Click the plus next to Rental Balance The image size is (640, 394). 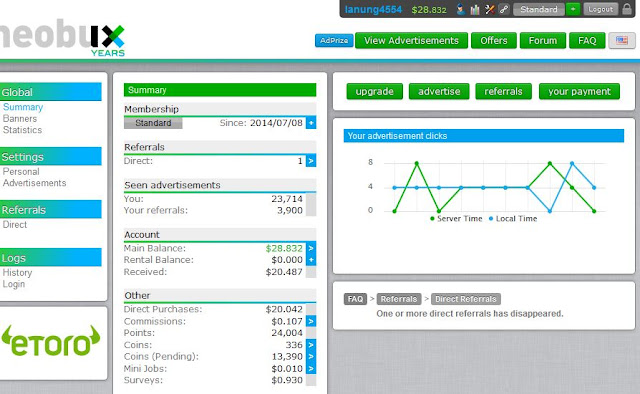[311, 260]
